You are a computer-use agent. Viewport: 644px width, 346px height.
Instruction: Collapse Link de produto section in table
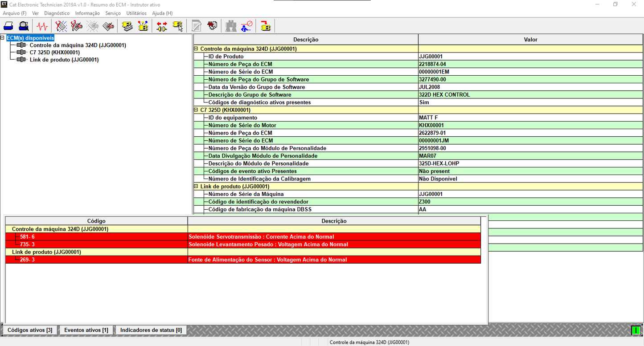196,187
